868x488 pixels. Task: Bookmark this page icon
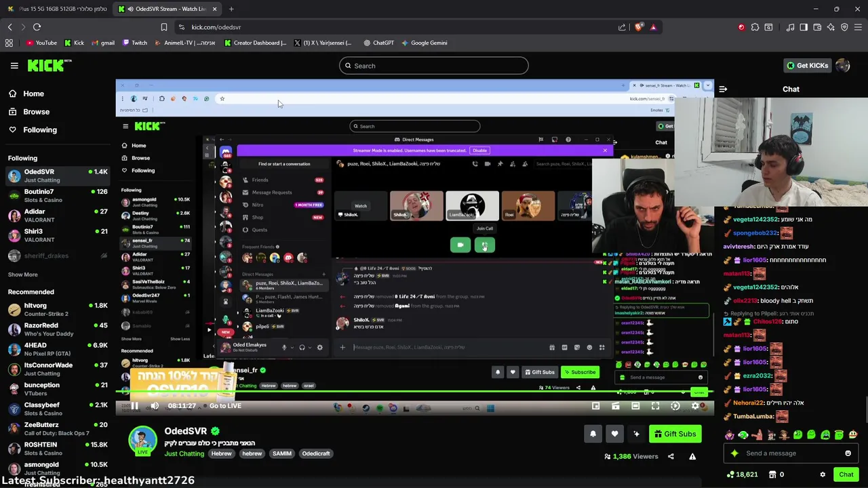[x=163, y=27]
